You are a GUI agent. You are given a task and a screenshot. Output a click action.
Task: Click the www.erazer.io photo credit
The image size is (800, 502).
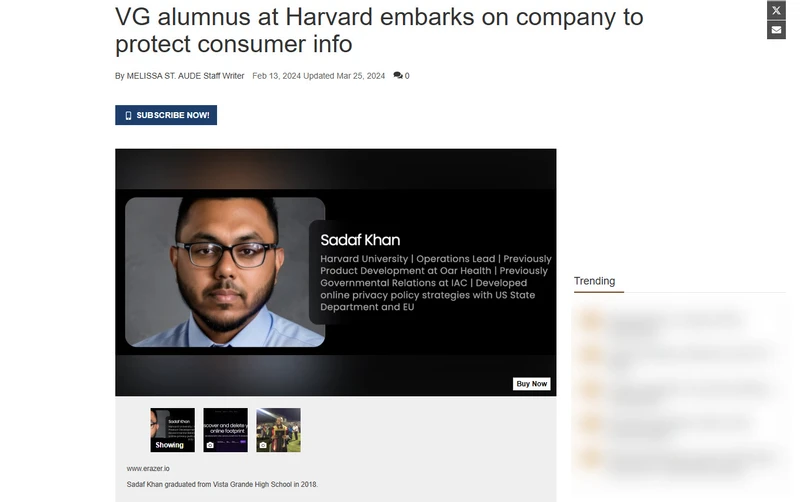click(x=148, y=468)
